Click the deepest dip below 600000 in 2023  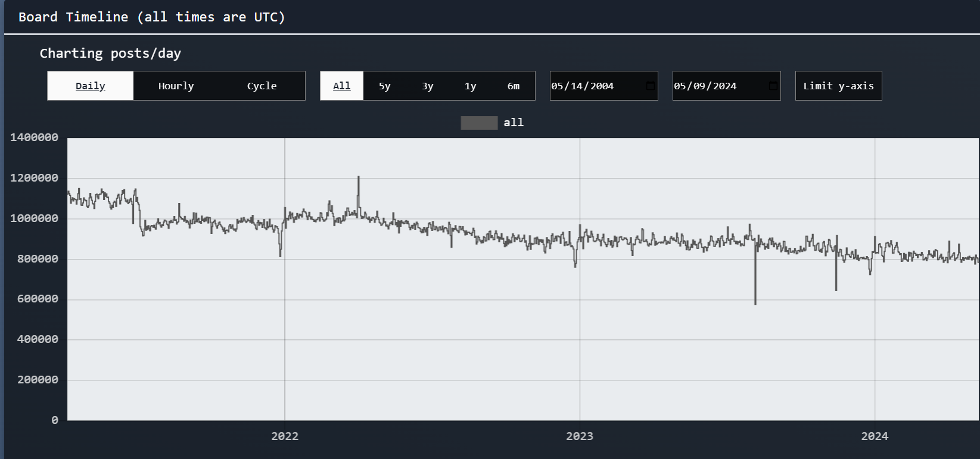pos(755,303)
